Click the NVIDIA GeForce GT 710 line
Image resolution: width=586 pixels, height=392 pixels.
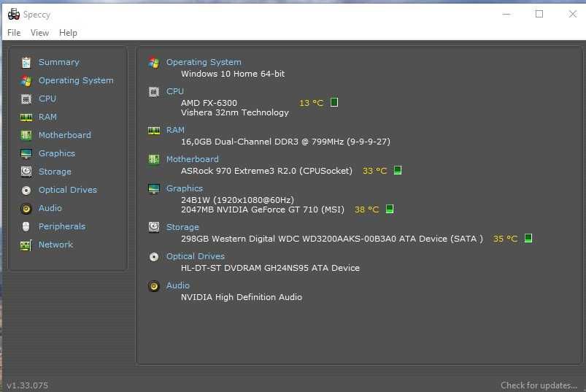(x=263, y=210)
